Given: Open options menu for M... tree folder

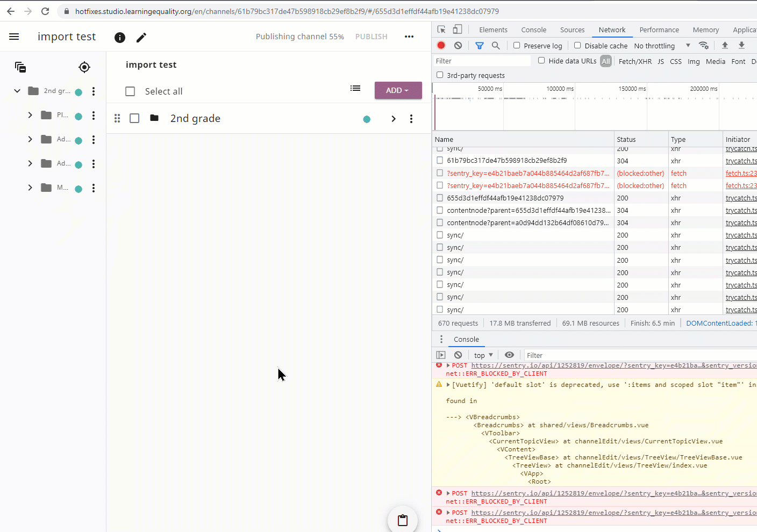Looking at the screenshot, I should click(94, 188).
